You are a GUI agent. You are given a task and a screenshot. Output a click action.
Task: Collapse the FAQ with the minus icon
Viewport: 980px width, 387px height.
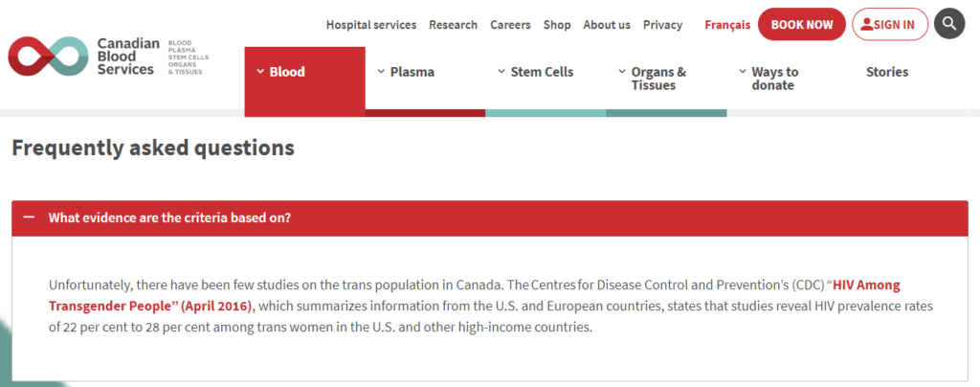tap(28, 217)
